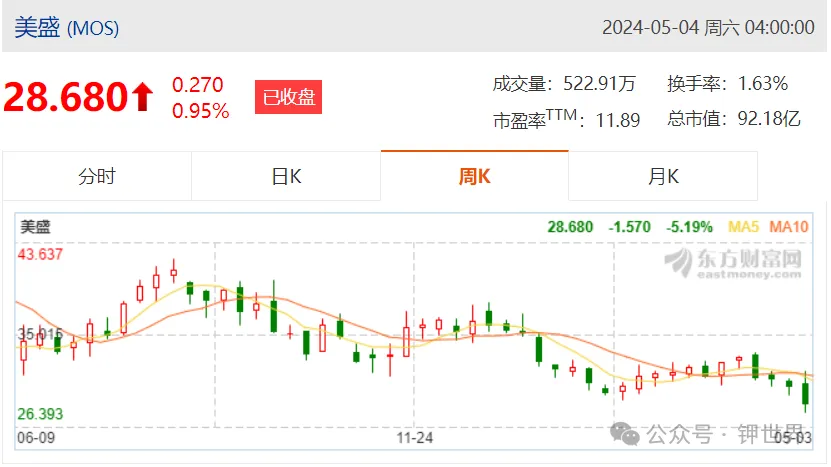
Task: Click the 26.393 low price label
Action: pyautogui.click(x=40, y=414)
